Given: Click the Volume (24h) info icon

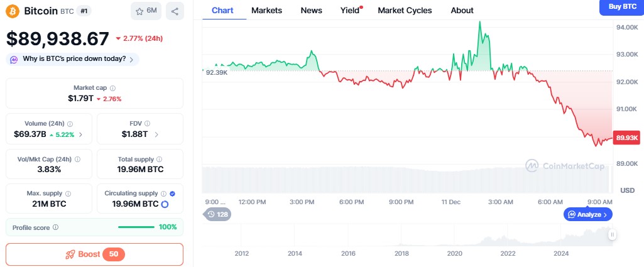Looking at the screenshot, I should (70, 124).
